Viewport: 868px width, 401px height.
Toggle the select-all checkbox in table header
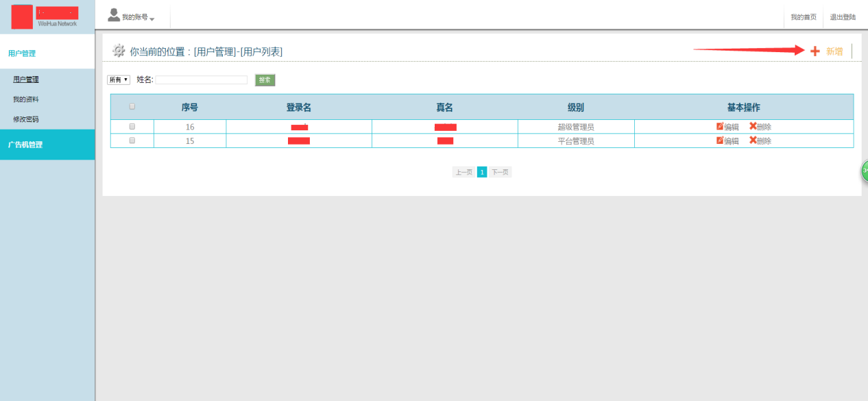pos(132,106)
